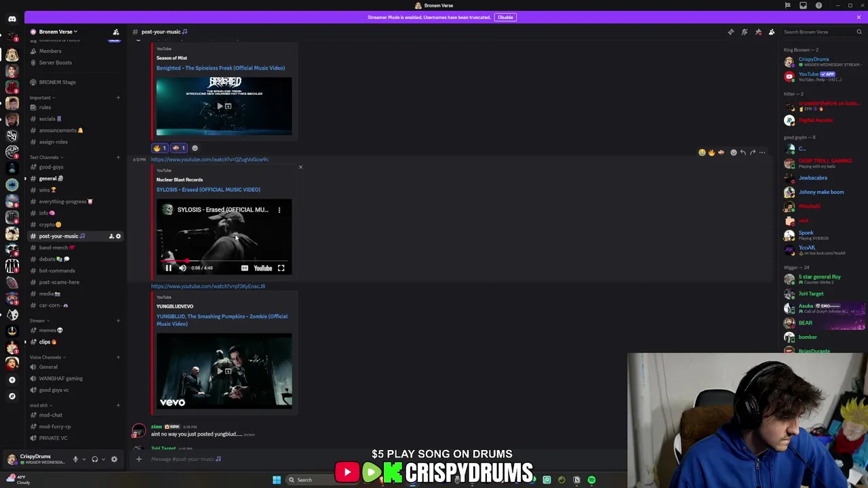
Task: Create channel in Important category
Action: pos(118,98)
